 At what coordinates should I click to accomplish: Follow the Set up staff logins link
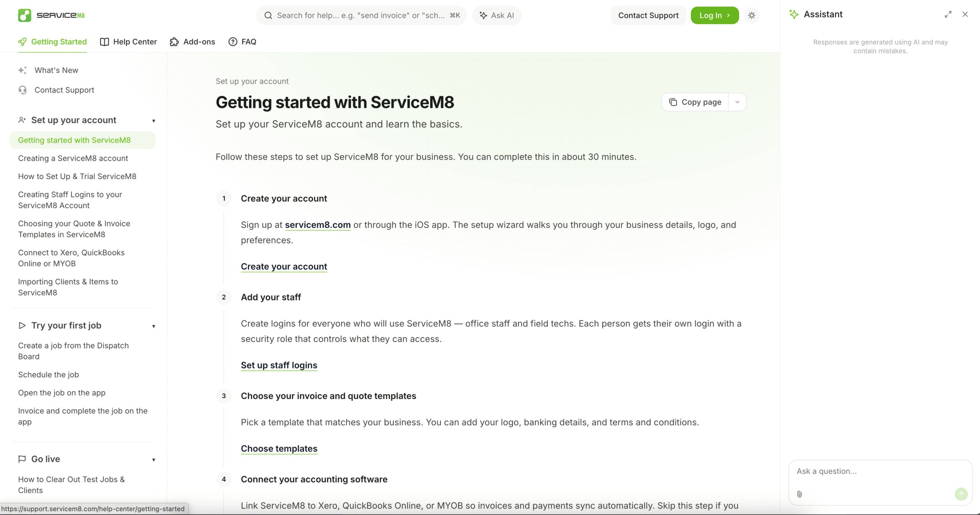(x=279, y=365)
